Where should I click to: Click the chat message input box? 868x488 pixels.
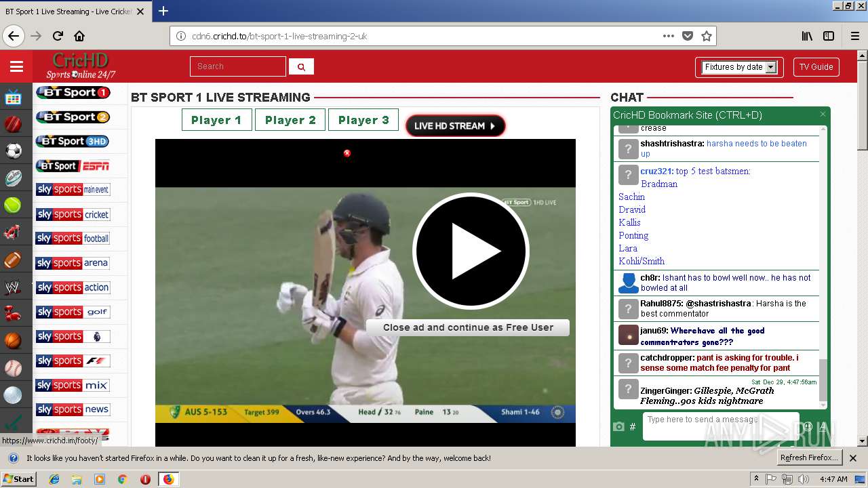coord(721,426)
